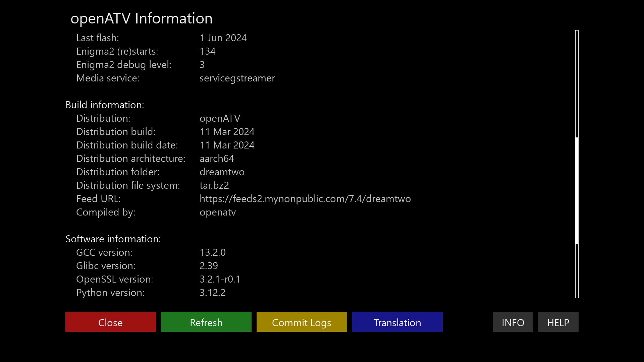Select the 'Distribution file system:' label
This screenshot has width=644, height=362.
128,185
